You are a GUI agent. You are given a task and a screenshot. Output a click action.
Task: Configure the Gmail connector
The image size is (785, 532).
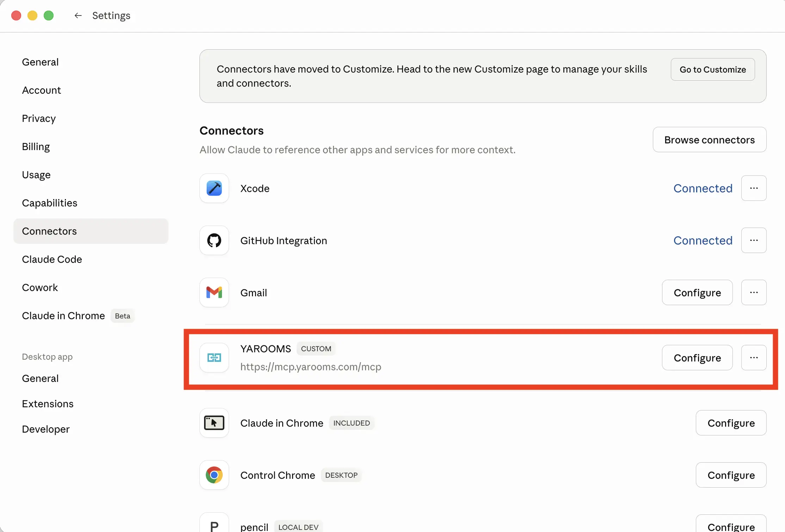[x=697, y=292]
